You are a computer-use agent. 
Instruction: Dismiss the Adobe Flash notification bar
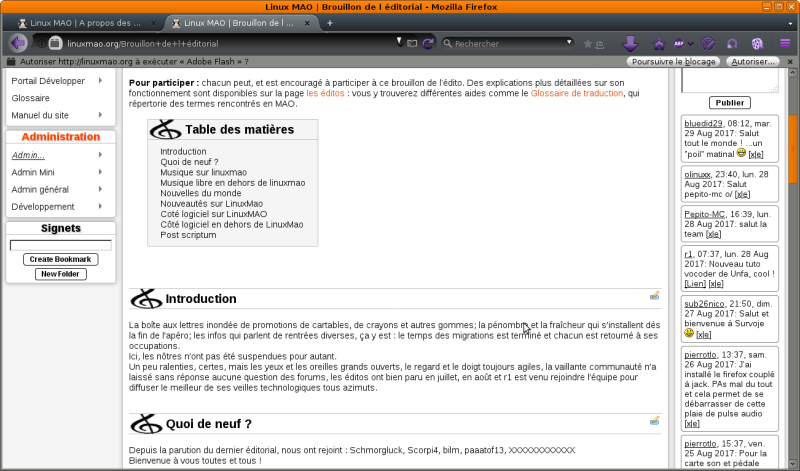[790, 62]
